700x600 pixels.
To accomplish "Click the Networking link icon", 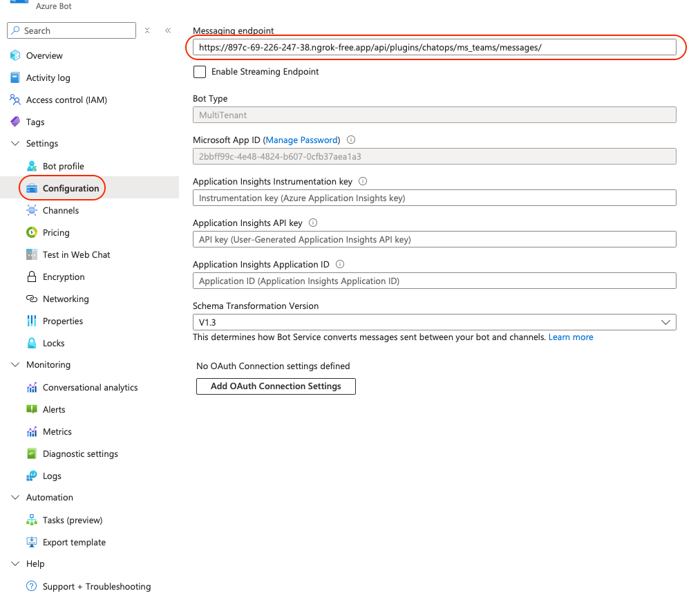I will [x=32, y=299].
